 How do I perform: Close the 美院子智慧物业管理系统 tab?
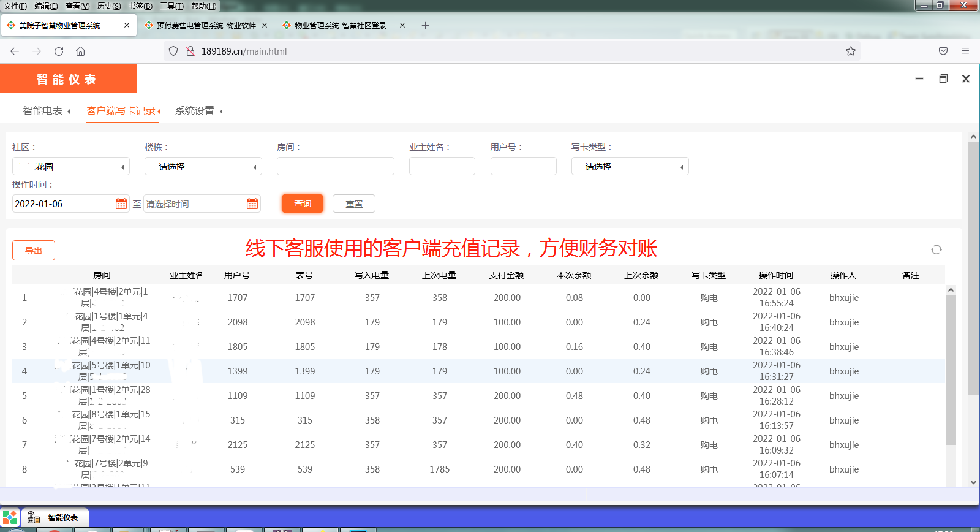[127, 26]
